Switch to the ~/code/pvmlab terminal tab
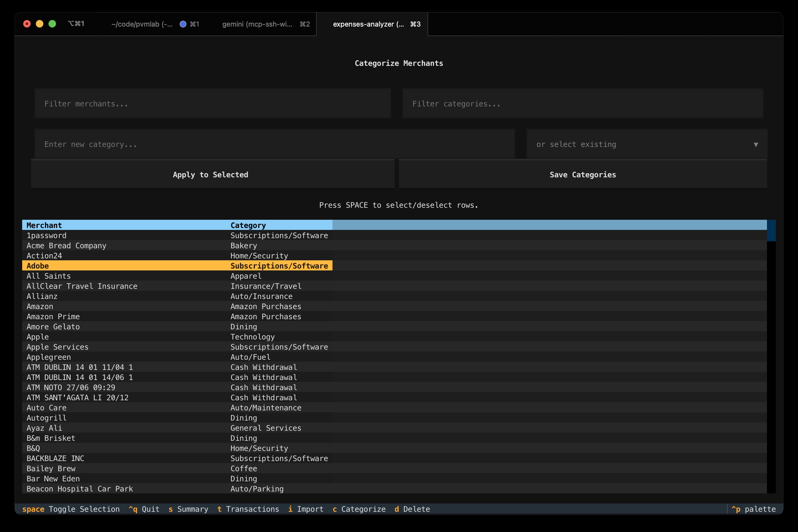 [142, 24]
